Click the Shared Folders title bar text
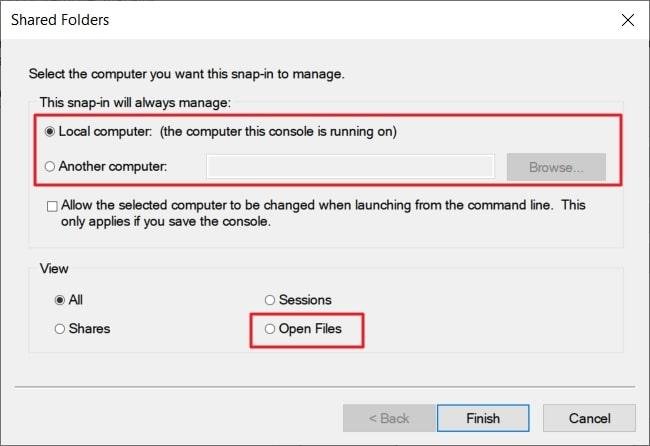Screen dimensions: 650x446 point(60,20)
